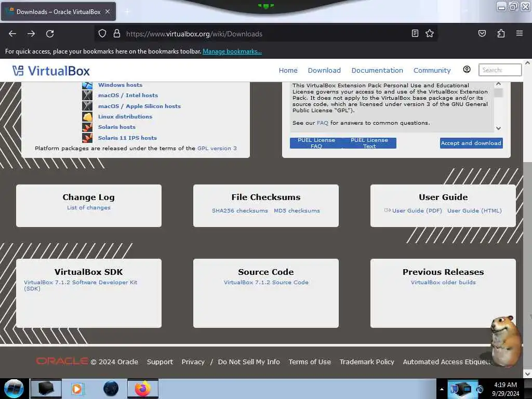Click the Oracle logo in the footer
This screenshot has height=399, width=532.
(62, 362)
